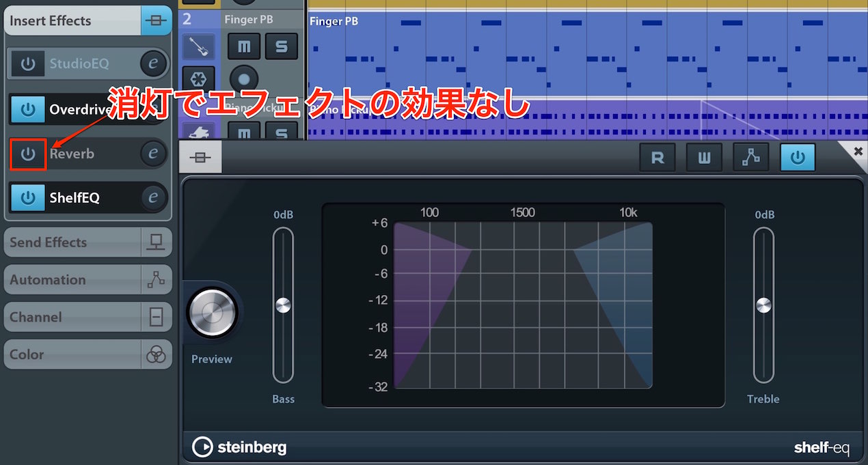
Task: Enable Write automation with the W button
Action: click(704, 158)
